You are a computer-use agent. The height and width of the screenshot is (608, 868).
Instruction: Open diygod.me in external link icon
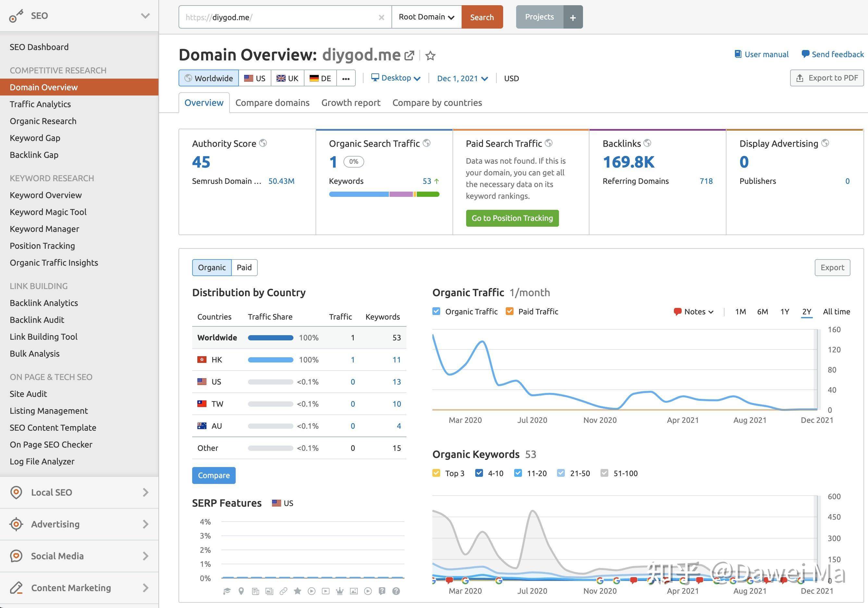[409, 56]
